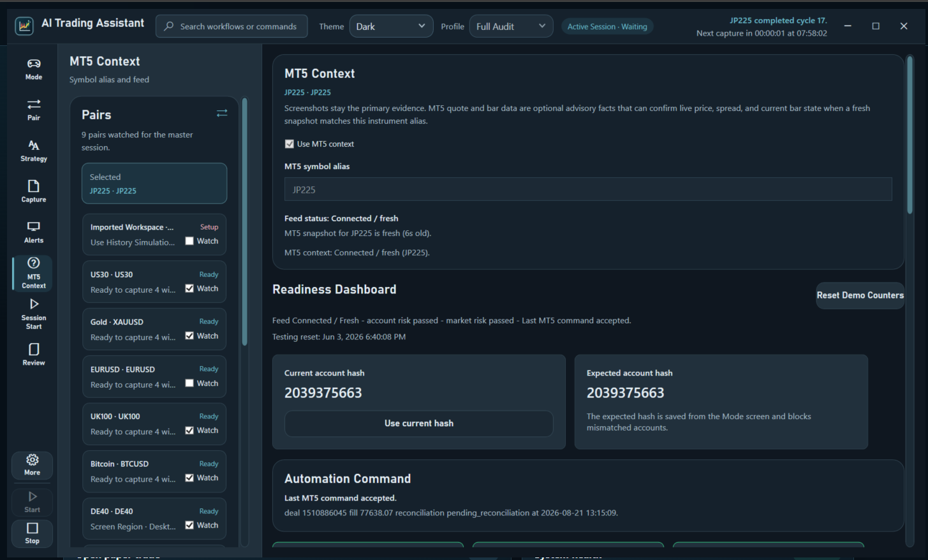Viewport: 928px width, 560px height.
Task: Click the Pairs list vertical scrollbar
Action: (244, 222)
